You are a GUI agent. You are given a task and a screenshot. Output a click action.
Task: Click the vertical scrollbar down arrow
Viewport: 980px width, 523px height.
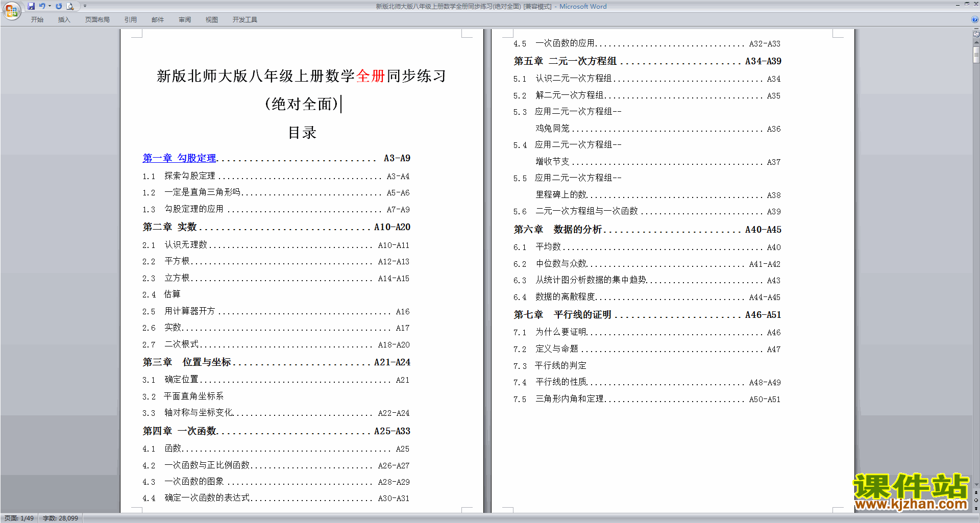pyautogui.click(x=976, y=485)
